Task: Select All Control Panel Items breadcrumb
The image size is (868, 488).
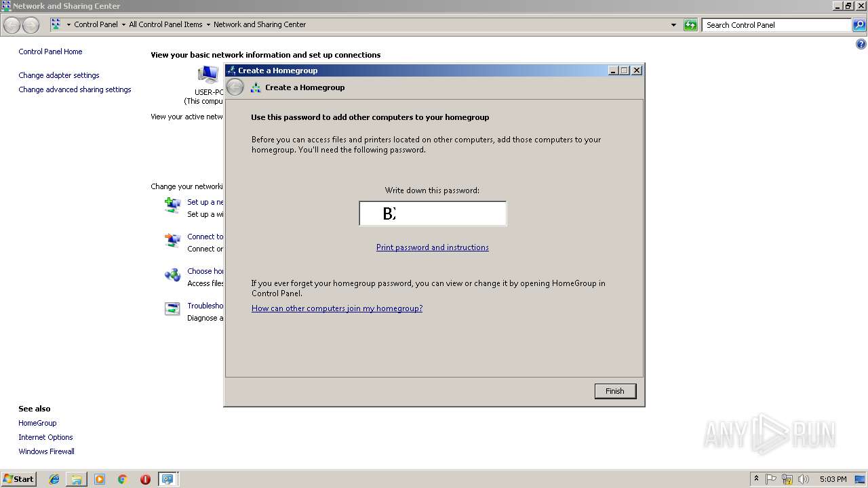Action: 165,24
